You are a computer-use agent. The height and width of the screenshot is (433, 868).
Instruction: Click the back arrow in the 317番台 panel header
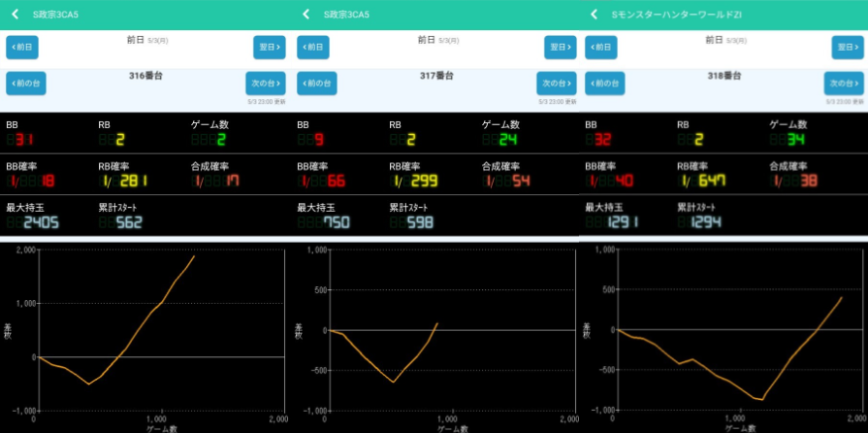click(x=305, y=15)
